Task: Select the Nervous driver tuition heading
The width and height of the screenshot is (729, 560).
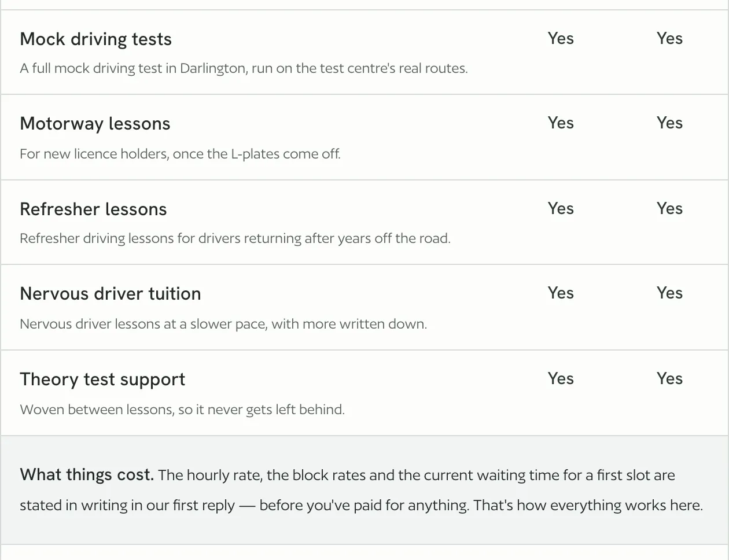Action: 111,294
